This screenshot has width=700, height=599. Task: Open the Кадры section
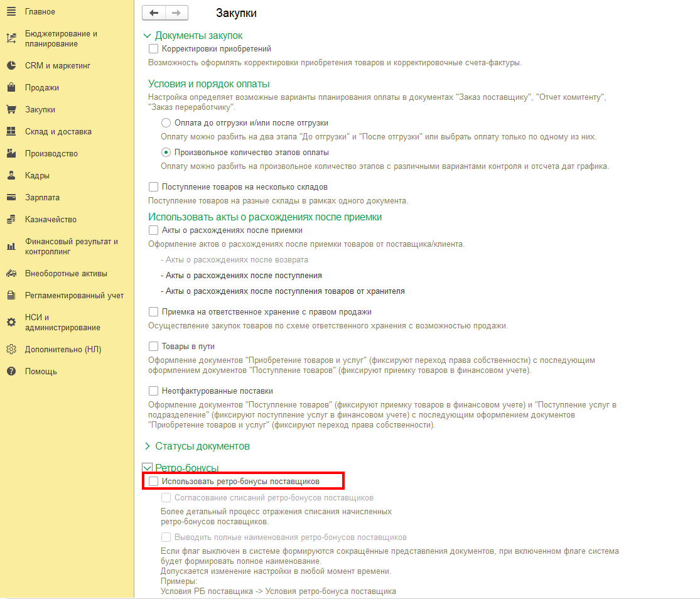tap(37, 175)
